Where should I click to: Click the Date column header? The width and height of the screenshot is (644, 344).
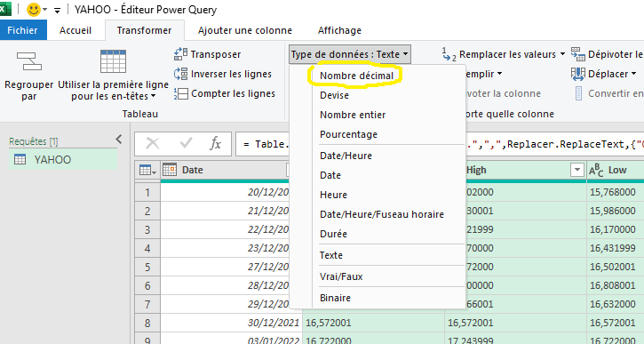225,170
